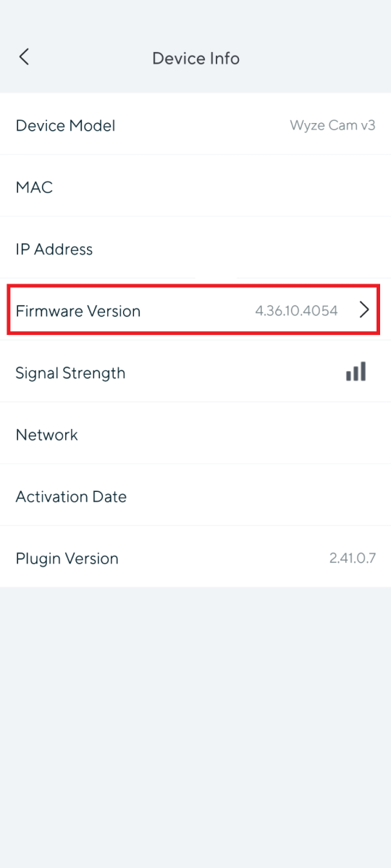This screenshot has width=391, height=868.
Task: Expand Firmware Version with the right chevron
Action: pyautogui.click(x=364, y=310)
